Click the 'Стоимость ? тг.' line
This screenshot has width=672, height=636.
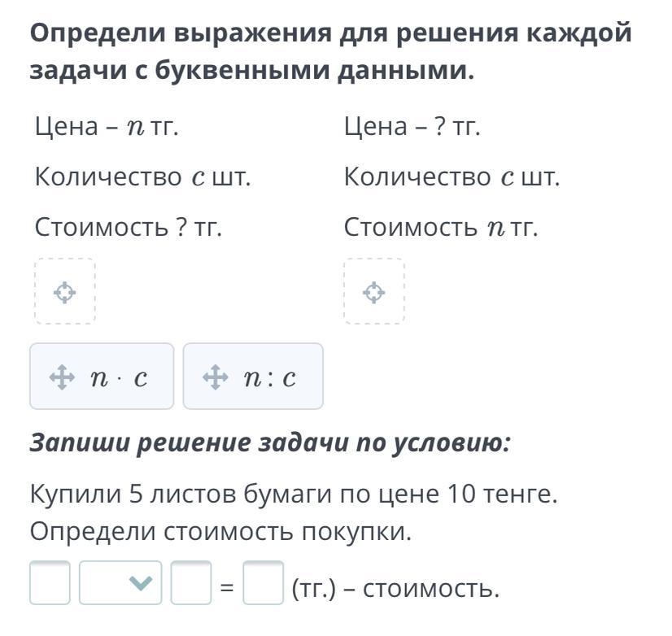[x=129, y=228]
